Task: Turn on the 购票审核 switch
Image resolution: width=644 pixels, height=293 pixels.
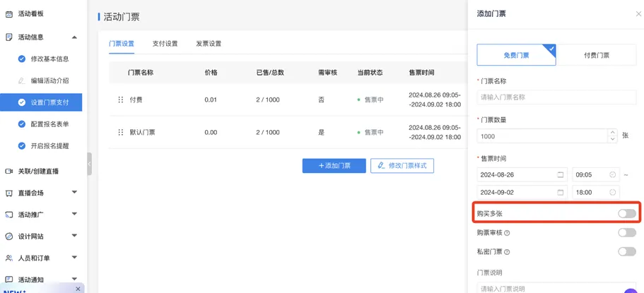Action: click(x=626, y=232)
